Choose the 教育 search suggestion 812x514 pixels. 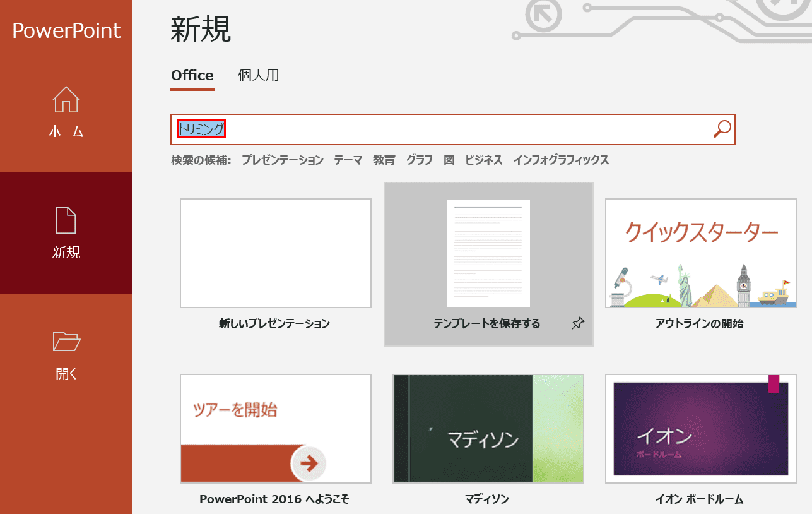point(384,160)
